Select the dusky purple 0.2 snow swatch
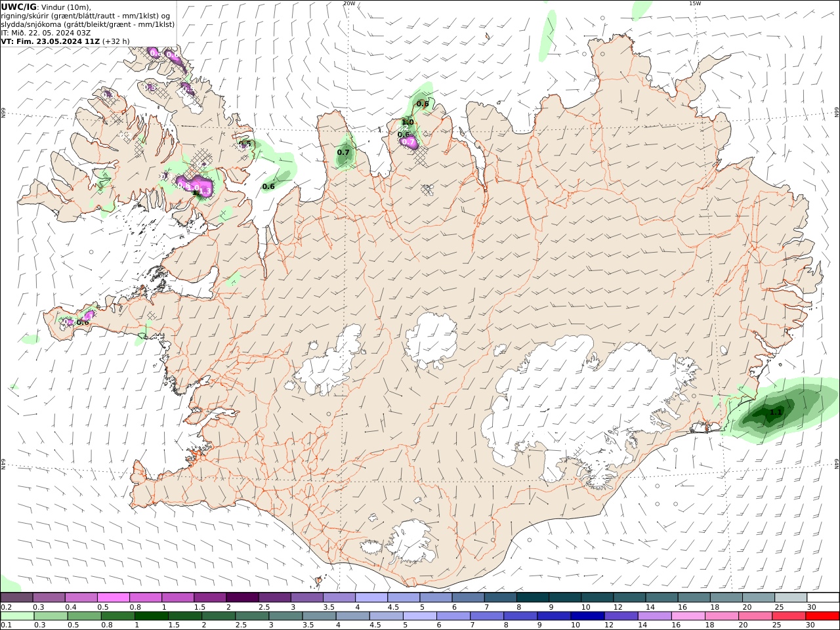 16,598
